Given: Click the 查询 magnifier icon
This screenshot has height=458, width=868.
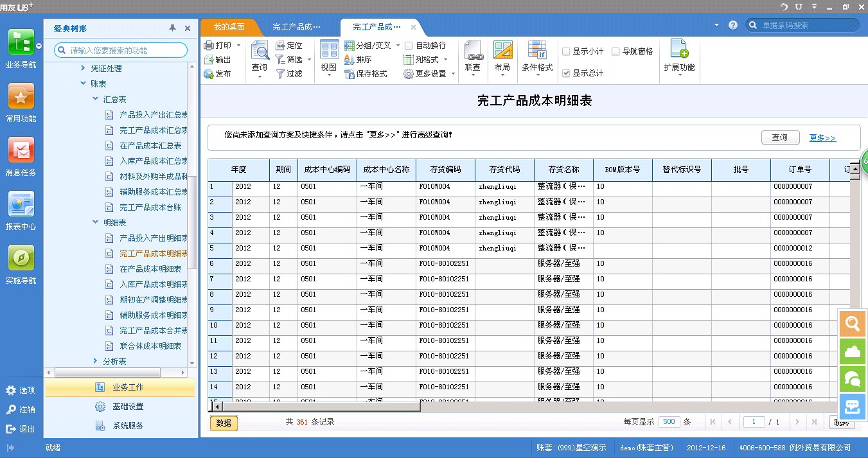Looking at the screenshot, I should click(260, 50).
